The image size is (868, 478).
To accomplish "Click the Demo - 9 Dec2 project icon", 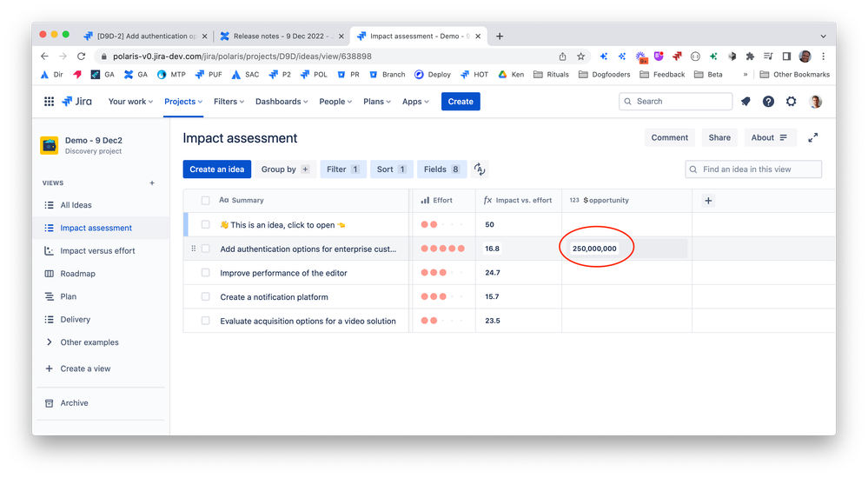I will 50,145.
